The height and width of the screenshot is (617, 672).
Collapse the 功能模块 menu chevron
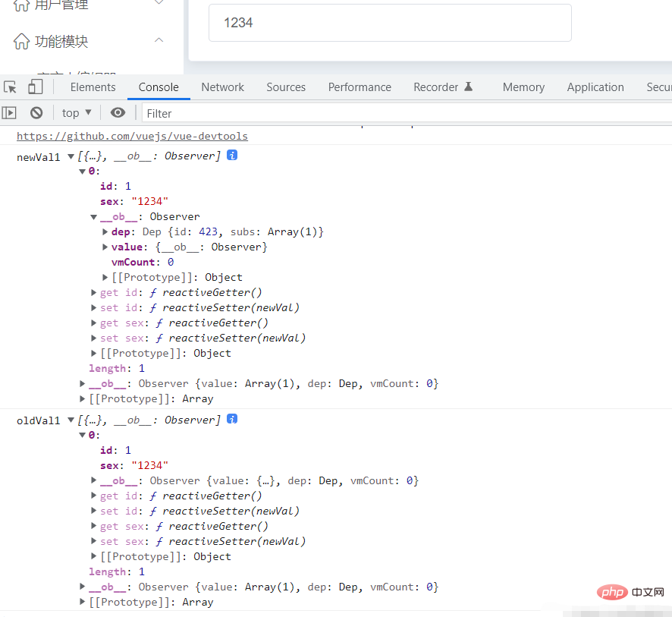[159, 41]
